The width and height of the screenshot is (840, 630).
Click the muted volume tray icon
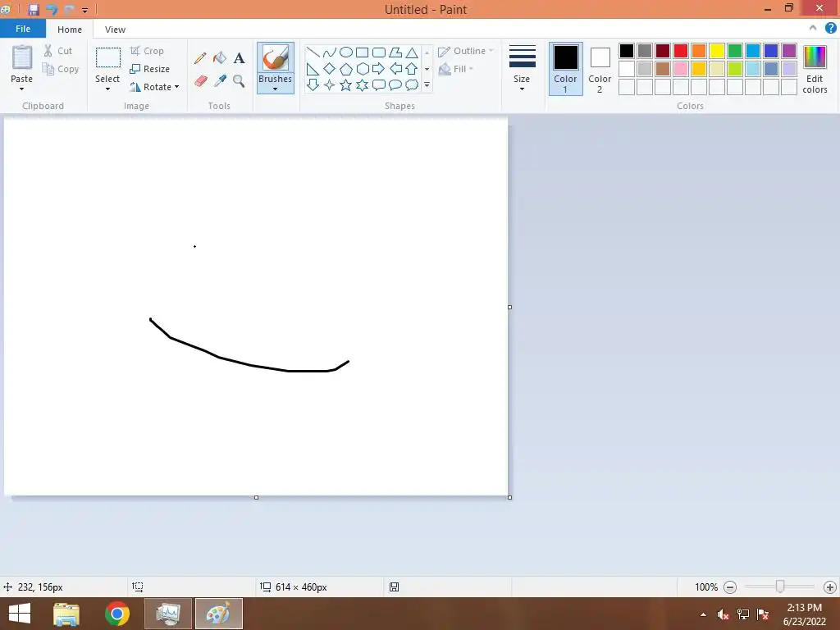(x=724, y=614)
